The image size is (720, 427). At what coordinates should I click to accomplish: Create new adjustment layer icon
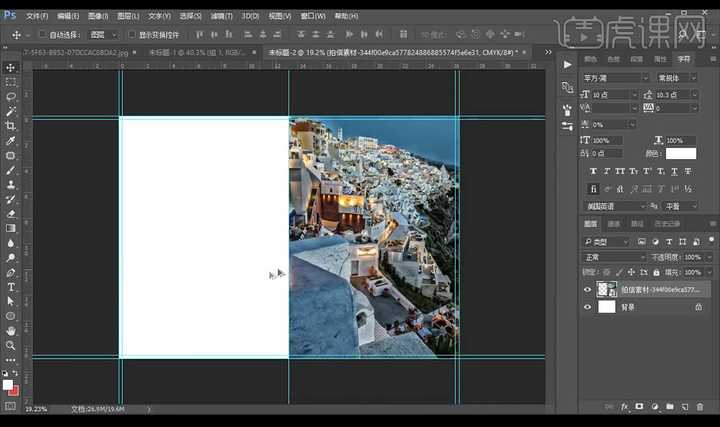pyautogui.click(x=654, y=407)
